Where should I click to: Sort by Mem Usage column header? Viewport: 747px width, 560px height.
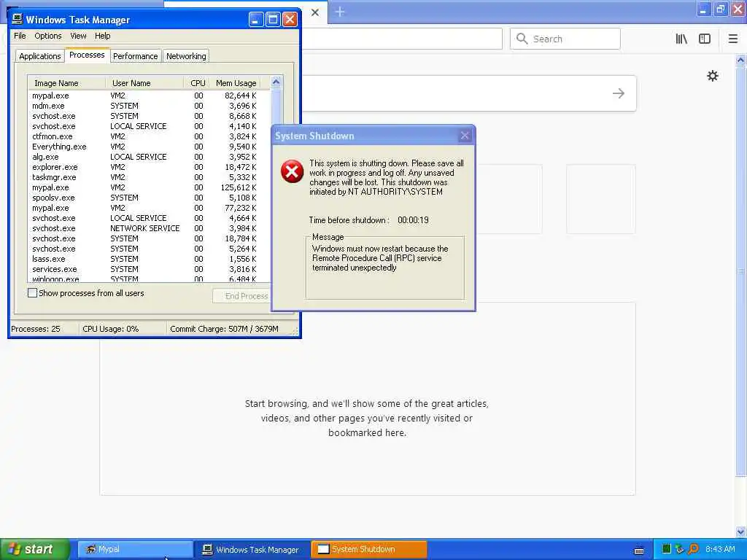coord(236,83)
